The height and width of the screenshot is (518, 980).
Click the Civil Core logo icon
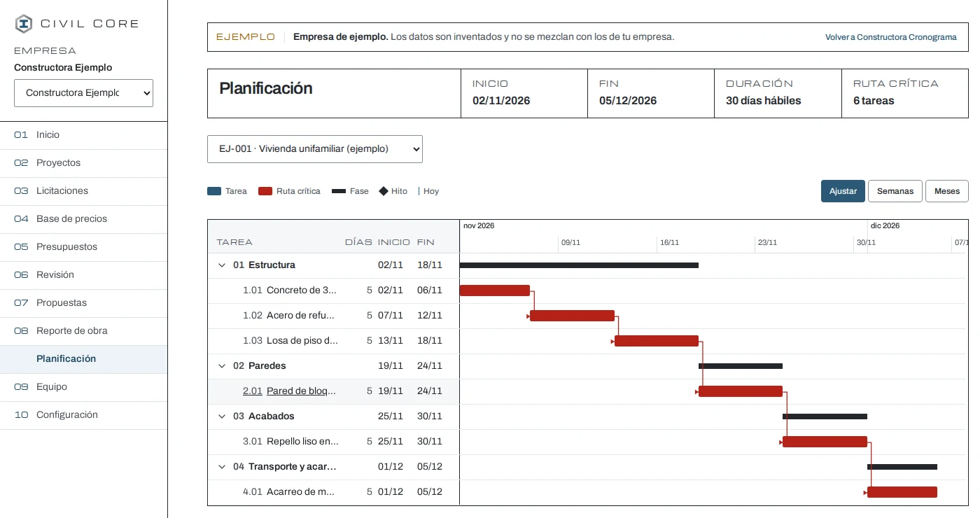(x=24, y=24)
